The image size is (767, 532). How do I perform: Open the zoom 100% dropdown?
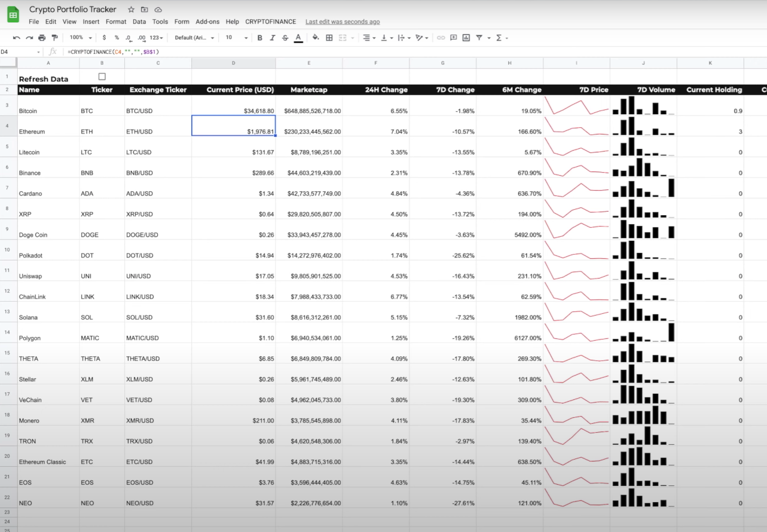click(x=80, y=38)
